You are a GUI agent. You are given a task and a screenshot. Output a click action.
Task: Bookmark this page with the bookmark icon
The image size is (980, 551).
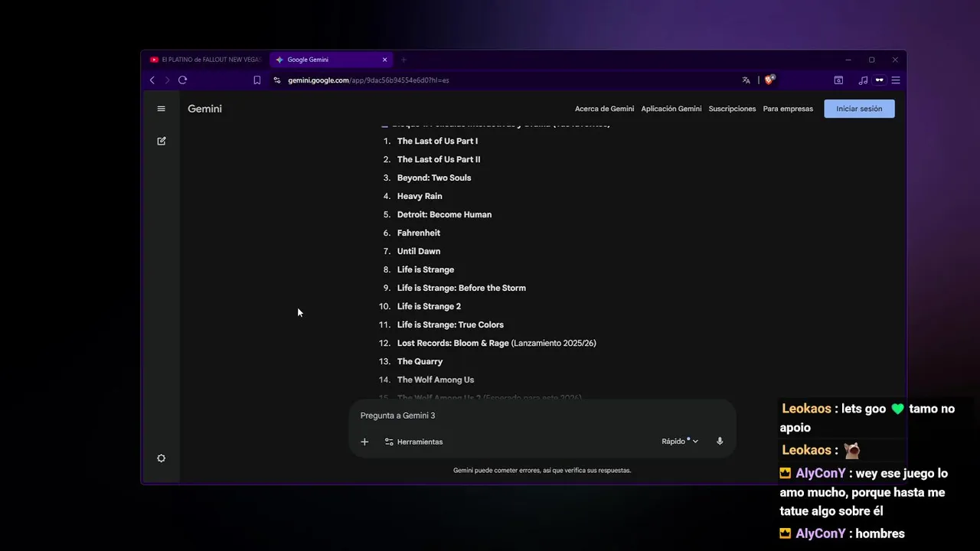pos(257,80)
